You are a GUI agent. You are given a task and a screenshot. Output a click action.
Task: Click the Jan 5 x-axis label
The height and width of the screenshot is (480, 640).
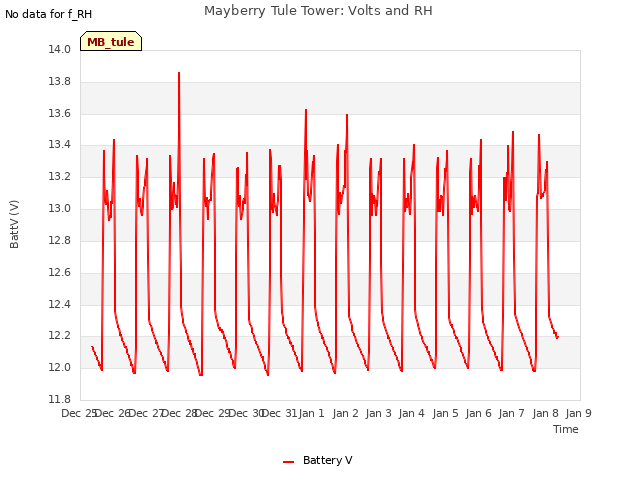point(445,413)
